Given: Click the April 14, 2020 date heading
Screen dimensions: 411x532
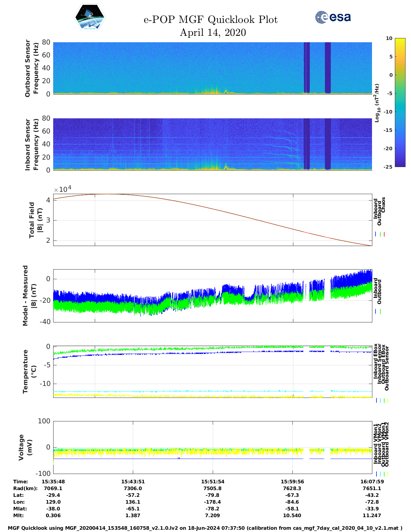Looking at the screenshot, I should (212, 33).
